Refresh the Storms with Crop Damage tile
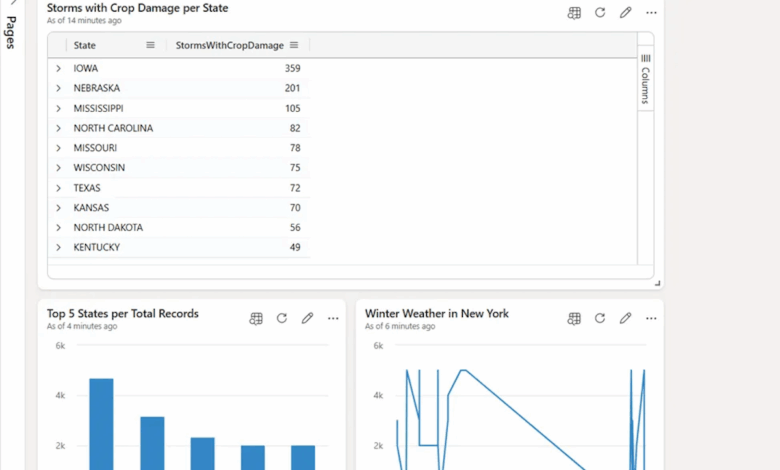780x470 pixels. point(600,13)
